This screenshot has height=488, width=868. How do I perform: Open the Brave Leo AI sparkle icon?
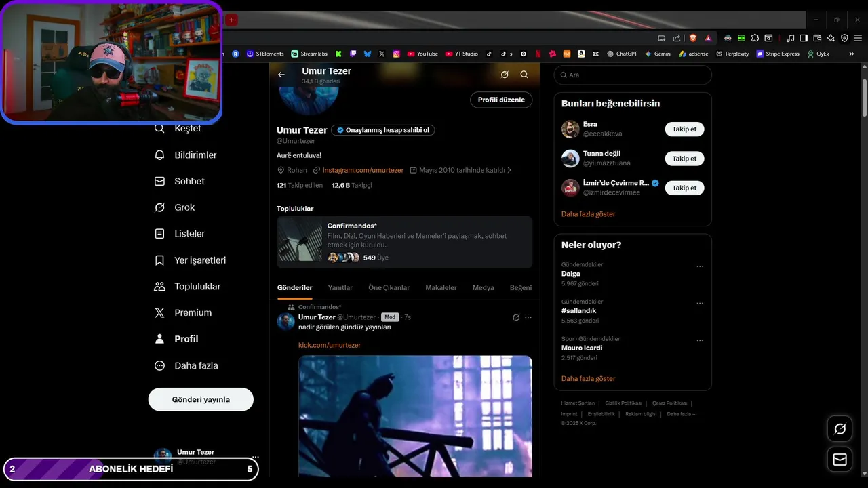831,38
